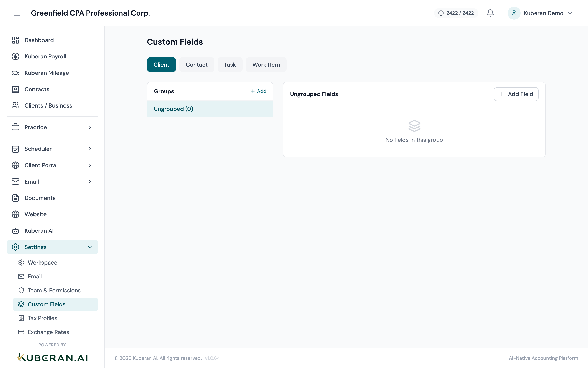Image resolution: width=588 pixels, height=368 pixels.
Task: Collapse the Settings submenu chevron
Action: click(x=90, y=247)
